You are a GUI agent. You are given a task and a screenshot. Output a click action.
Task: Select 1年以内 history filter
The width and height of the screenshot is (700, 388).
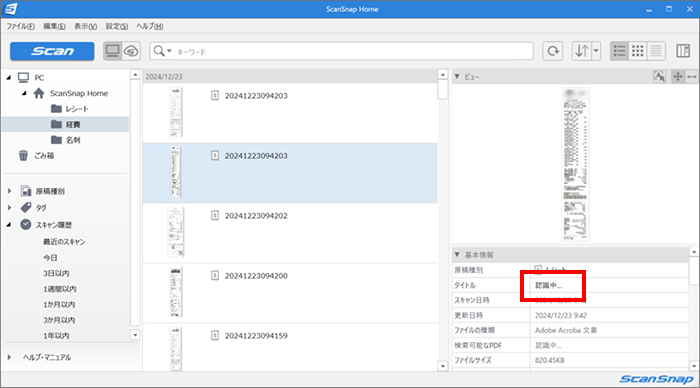click(56, 335)
